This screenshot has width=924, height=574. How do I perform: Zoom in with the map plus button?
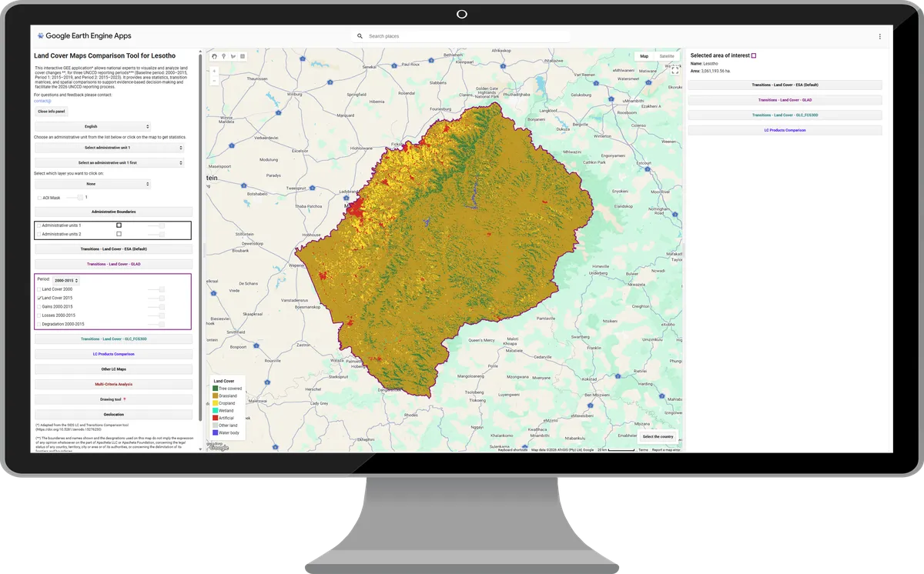pos(214,71)
